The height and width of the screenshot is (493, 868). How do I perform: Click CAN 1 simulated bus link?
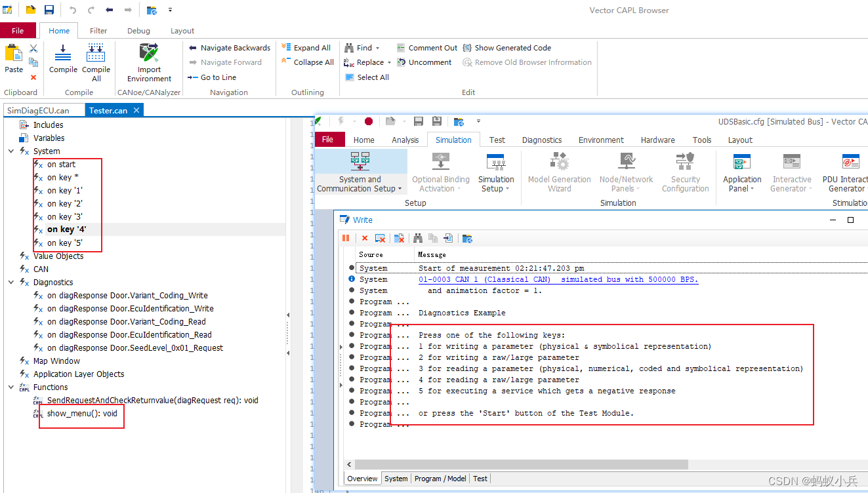pos(558,279)
